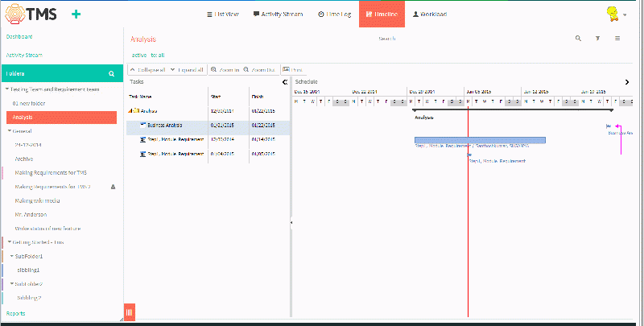Open the Archive folder

[24, 159]
